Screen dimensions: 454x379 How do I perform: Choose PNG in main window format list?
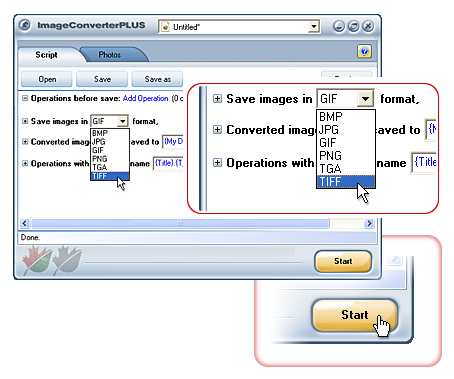(x=110, y=159)
